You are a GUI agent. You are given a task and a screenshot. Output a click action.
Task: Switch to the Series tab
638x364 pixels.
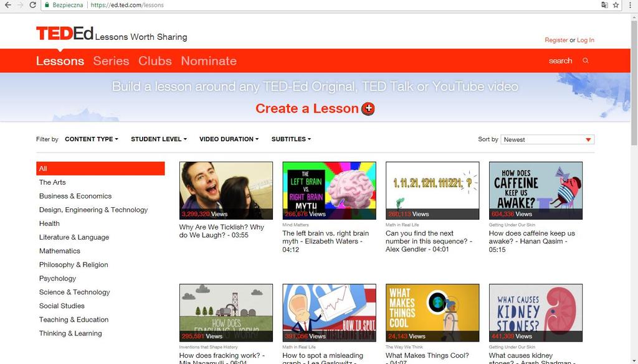(111, 61)
